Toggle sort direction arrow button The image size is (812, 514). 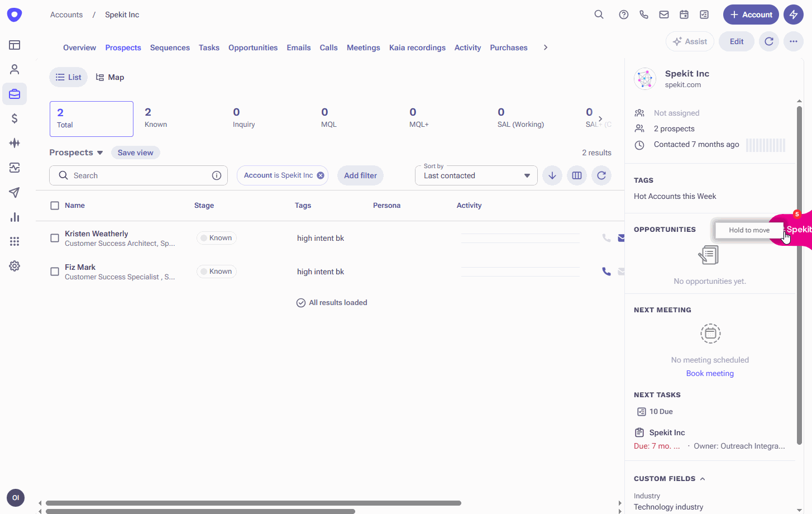coord(552,175)
